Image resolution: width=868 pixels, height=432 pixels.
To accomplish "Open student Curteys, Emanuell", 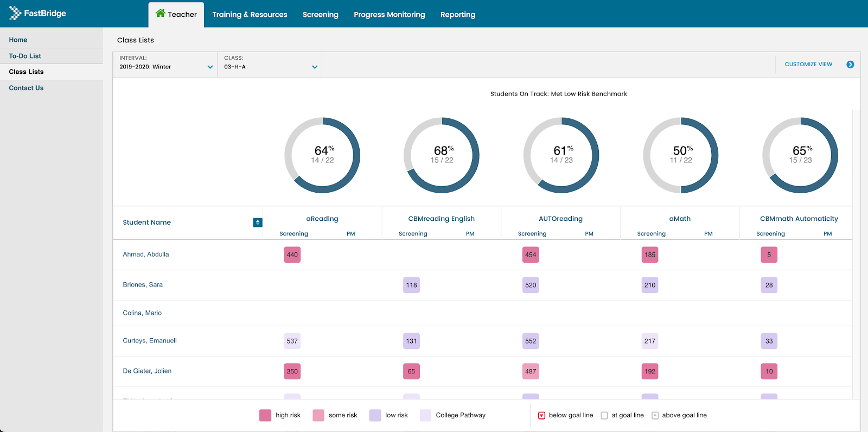I will pyautogui.click(x=150, y=341).
